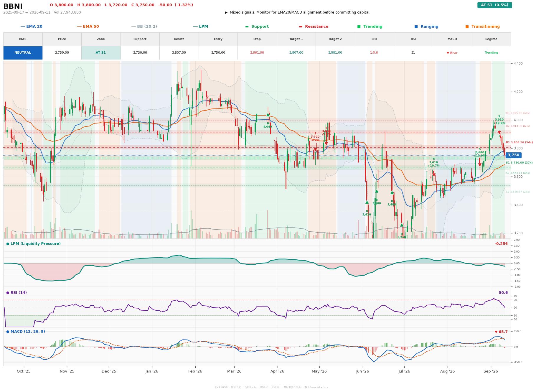Click the 3,881.00 Target 2 value
The image size is (536, 392).
[x=335, y=53]
